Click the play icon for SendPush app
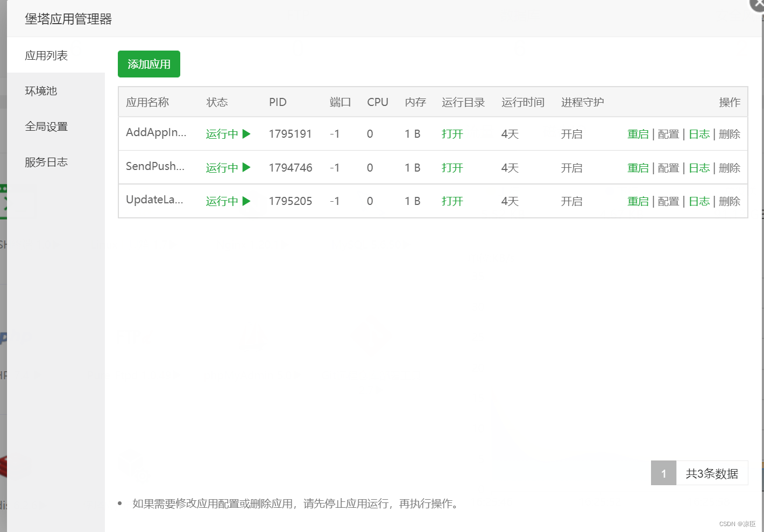This screenshot has height=532, width=764. 247,167
